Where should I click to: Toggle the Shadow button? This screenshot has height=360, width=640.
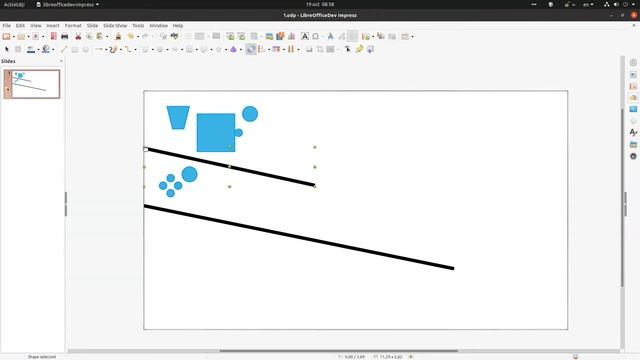click(x=309, y=49)
